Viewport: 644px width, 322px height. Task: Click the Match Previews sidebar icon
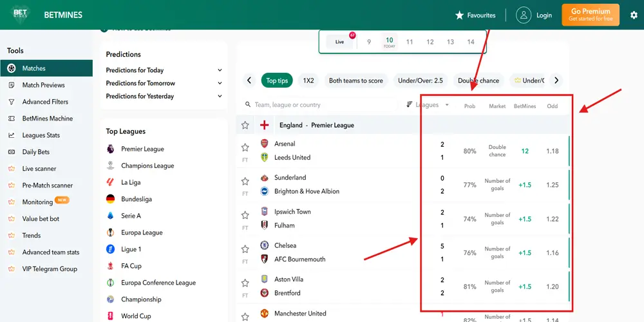coord(12,85)
